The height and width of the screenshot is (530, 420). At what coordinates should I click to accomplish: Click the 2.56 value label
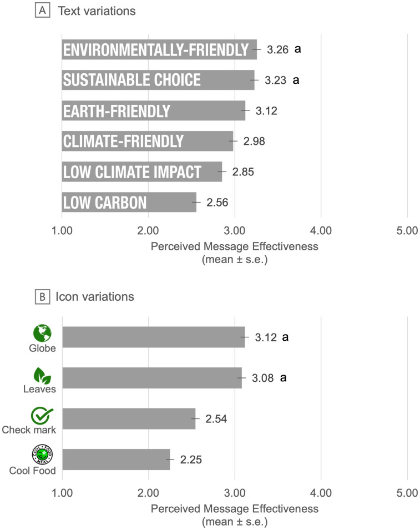(x=217, y=203)
